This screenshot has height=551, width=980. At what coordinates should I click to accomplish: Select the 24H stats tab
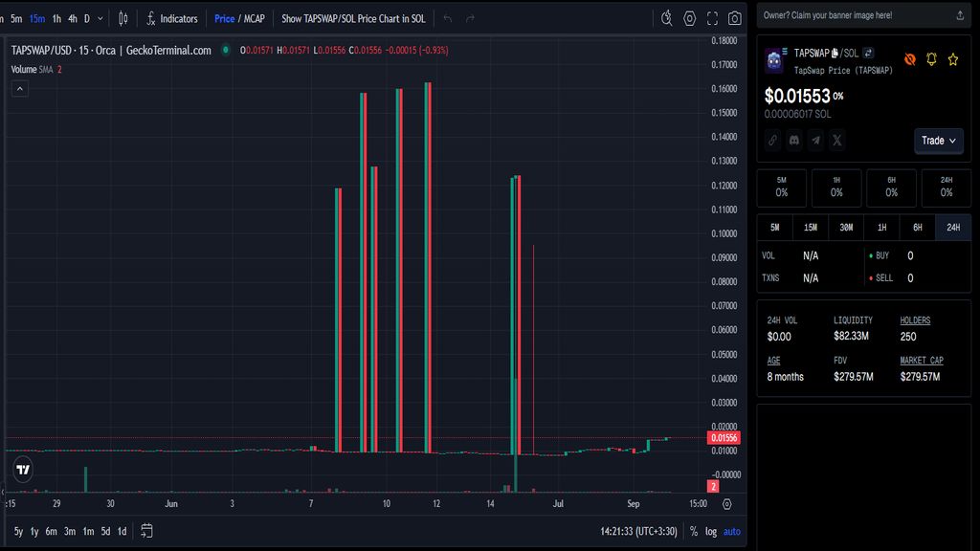[953, 228]
